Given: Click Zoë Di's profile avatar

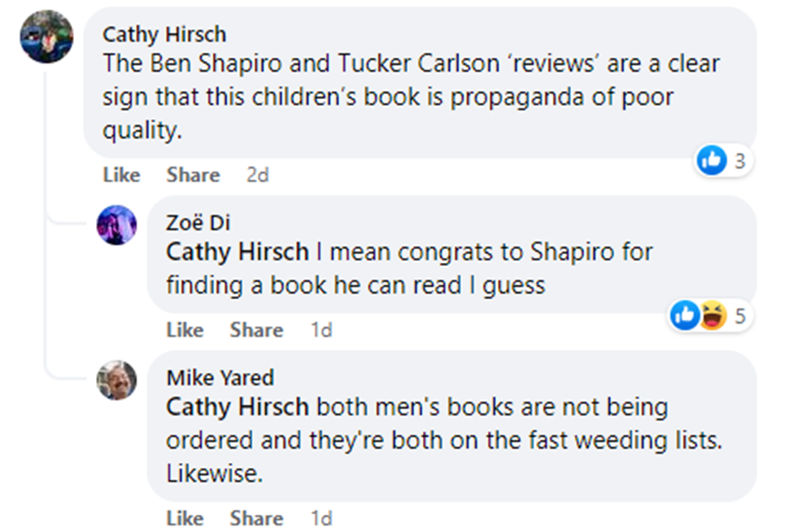Looking at the screenshot, I should (x=116, y=225).
